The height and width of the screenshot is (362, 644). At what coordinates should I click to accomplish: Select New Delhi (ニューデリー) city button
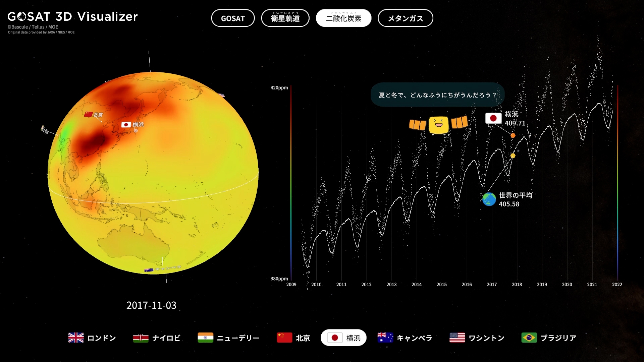[x=229, y=338]
